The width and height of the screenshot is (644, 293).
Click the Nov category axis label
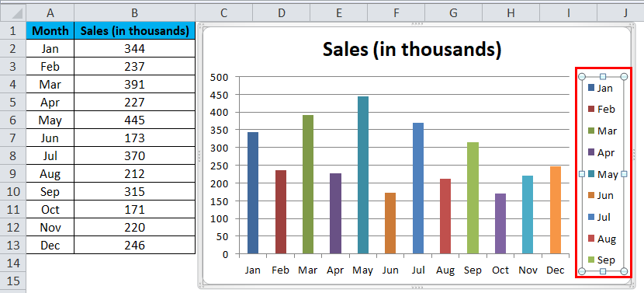pyautogui.click(x=528, y=270)
